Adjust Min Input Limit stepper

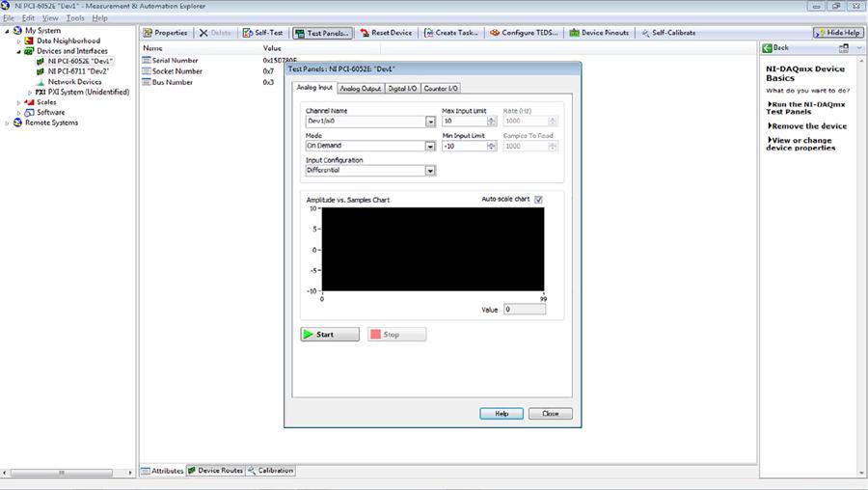(x=492, y=147)
